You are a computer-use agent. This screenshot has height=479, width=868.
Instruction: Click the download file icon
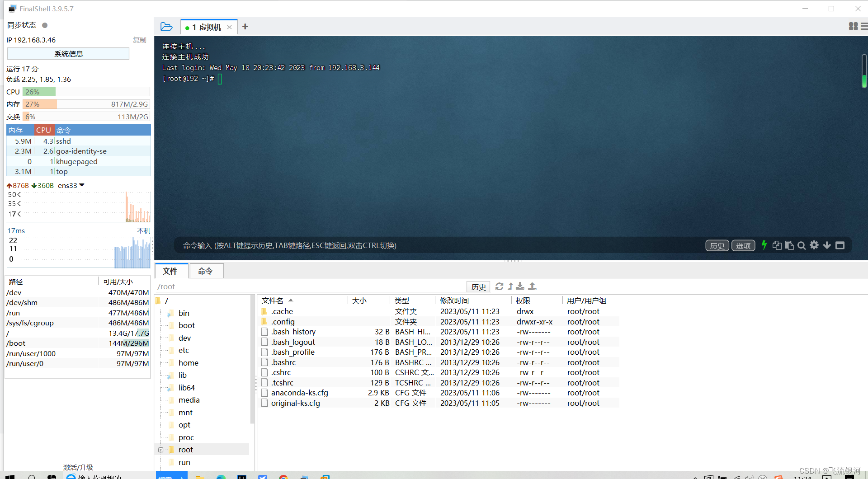tap(520, 286)
